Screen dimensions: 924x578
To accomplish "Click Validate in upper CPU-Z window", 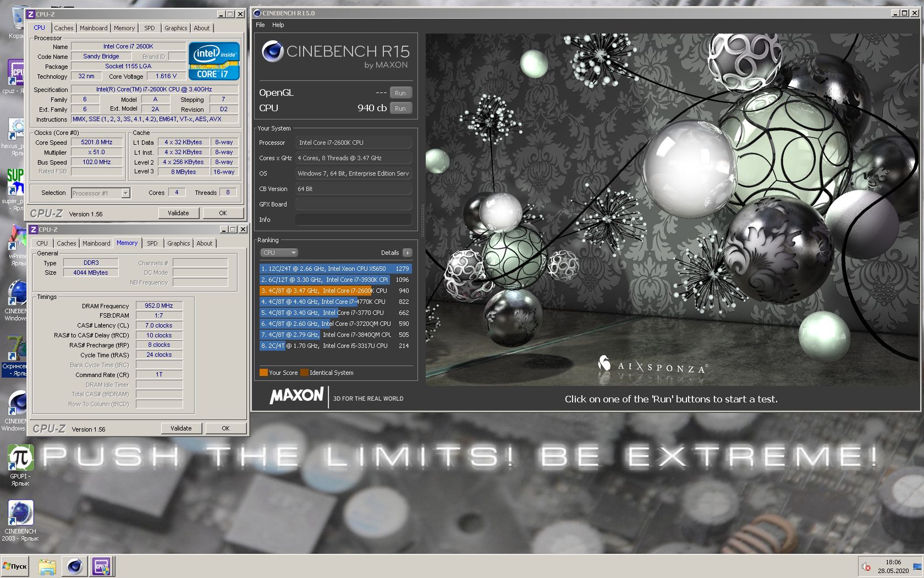I will (x=178, y=213).
